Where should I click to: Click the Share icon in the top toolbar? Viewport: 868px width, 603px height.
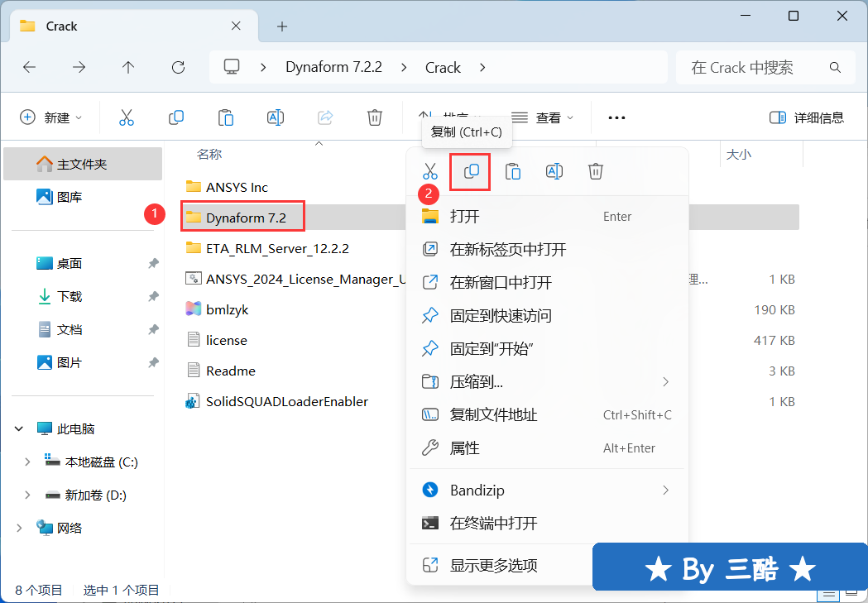click(325, 117)
